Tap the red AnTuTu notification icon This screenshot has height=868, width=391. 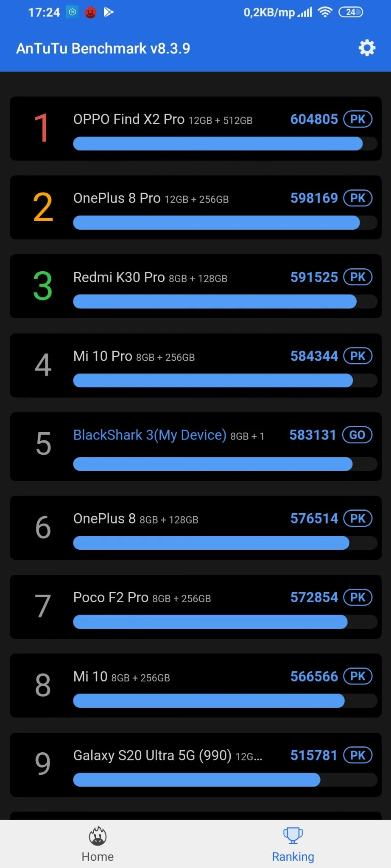(x=90, y=13)
